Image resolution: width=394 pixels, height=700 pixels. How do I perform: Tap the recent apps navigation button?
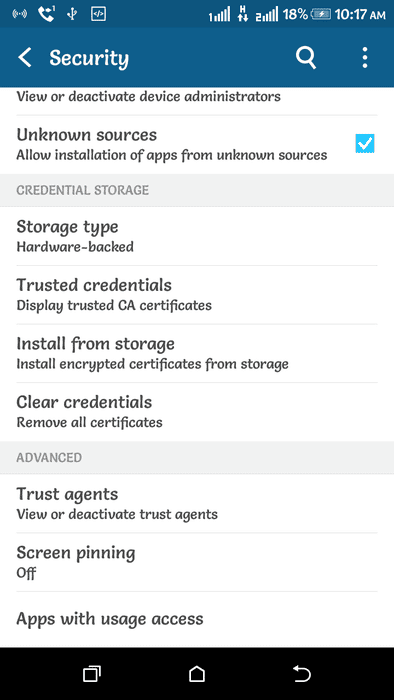(x=92, y=674)
